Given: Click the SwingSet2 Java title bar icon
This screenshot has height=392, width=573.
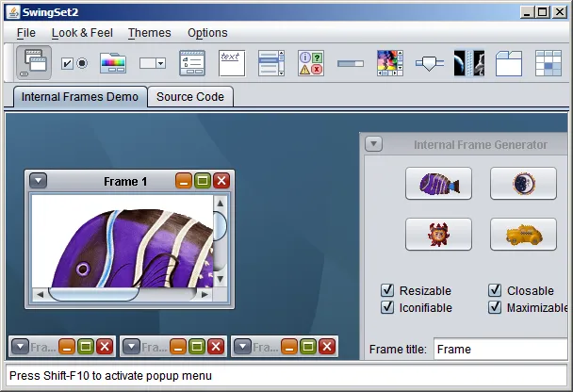Looking at the screenshot, I should (13, 12).
